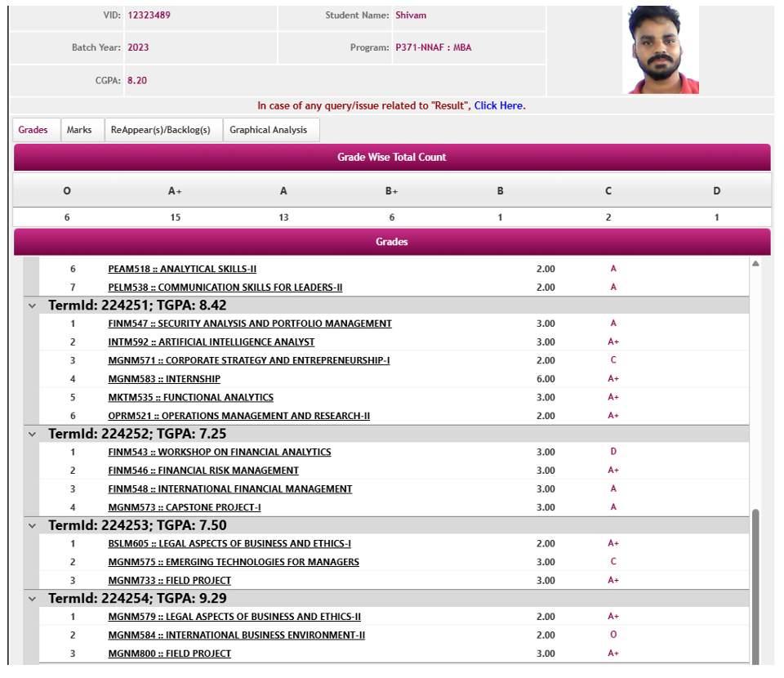This screenshot has height=678, width=784.
Task: Open the Graphical Analysis tab
Action: pos(268,130)
